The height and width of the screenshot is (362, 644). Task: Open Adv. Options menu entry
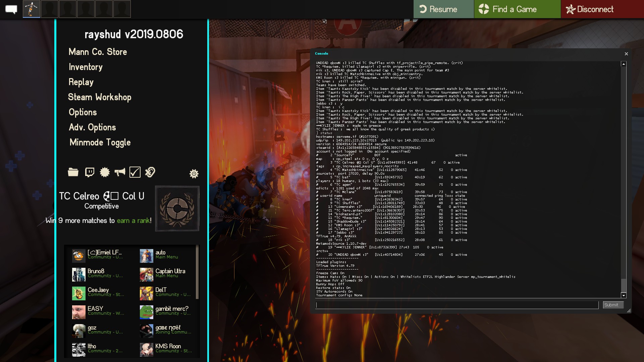[x=92, y=127]
